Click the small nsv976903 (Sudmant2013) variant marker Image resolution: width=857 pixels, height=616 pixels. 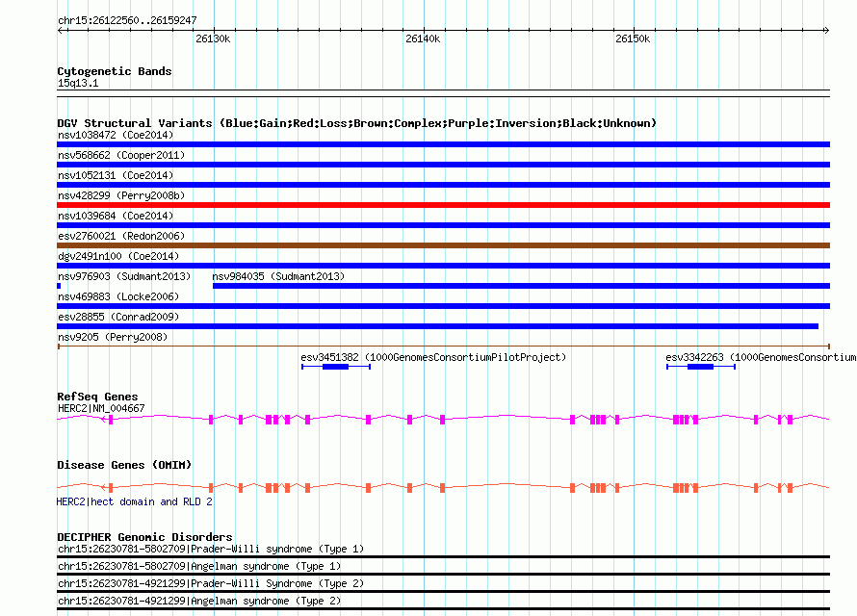pos(59,286)
